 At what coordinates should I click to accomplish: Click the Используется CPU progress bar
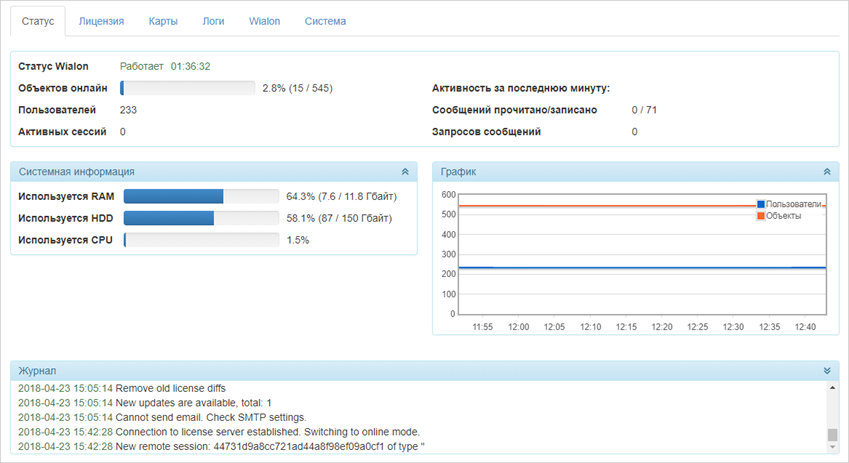(x=201, y=240)
